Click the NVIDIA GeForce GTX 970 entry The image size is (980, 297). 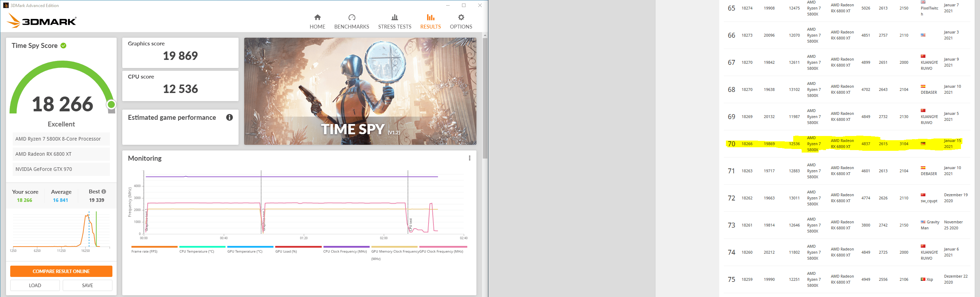tap(61, 169)
